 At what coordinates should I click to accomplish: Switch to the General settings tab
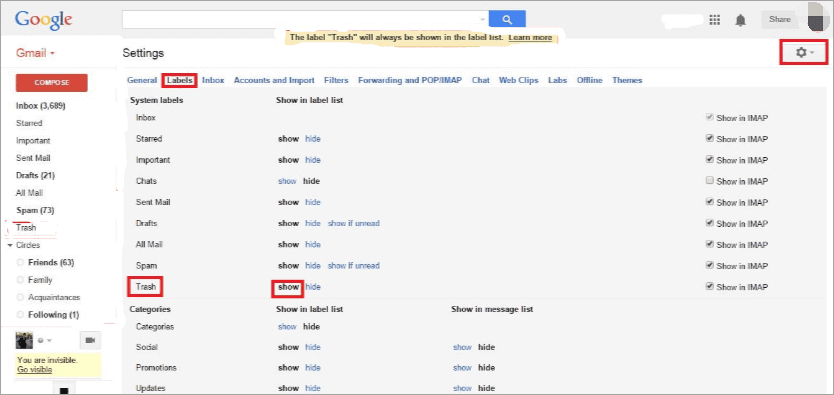coord(142,80)
